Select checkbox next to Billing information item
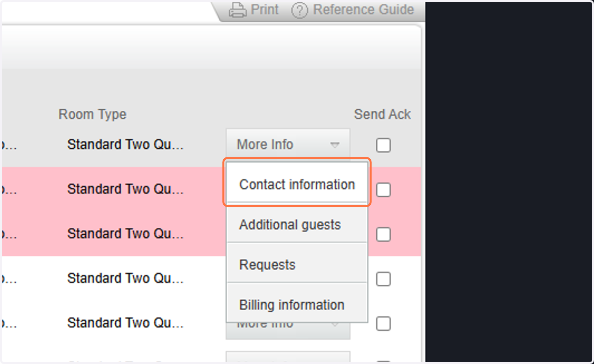 pyautogui.click(x=383, y=323)
